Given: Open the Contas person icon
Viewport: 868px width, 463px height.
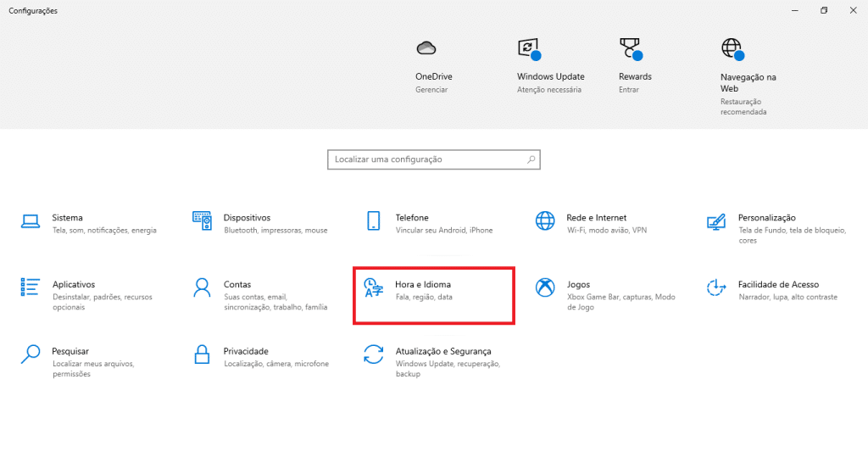Looking at the screenshot, I should (x=202, y=287).
